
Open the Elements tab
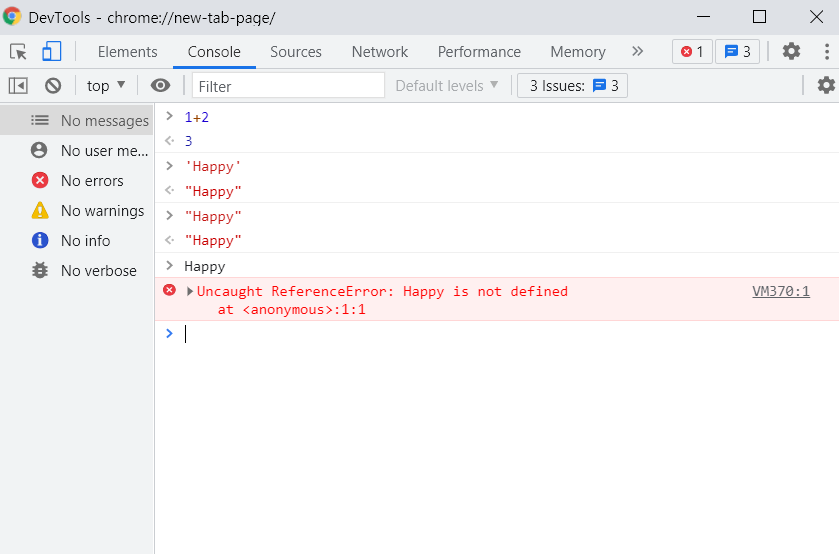point(127,52)
